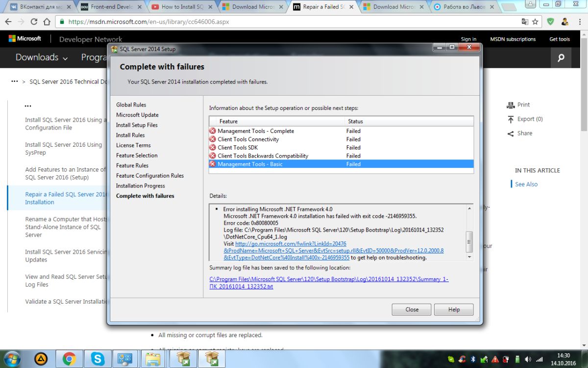Click the Help button in setup dialog
588x368 pixels.
point(454,310)
